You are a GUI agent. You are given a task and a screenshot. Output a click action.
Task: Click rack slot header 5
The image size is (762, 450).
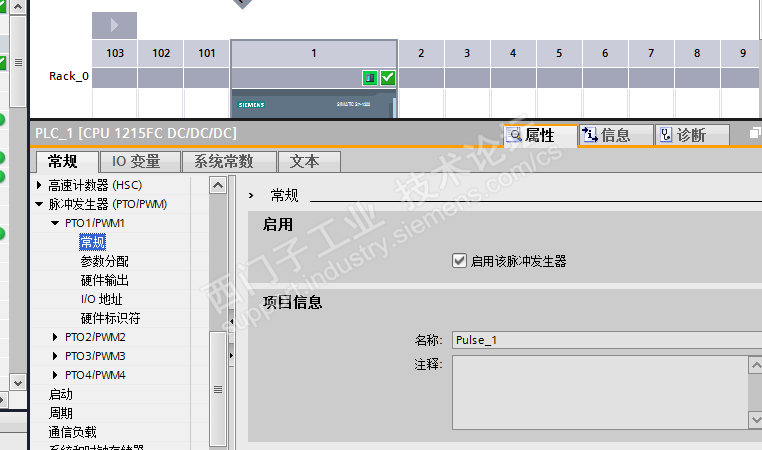click(559, 53)
